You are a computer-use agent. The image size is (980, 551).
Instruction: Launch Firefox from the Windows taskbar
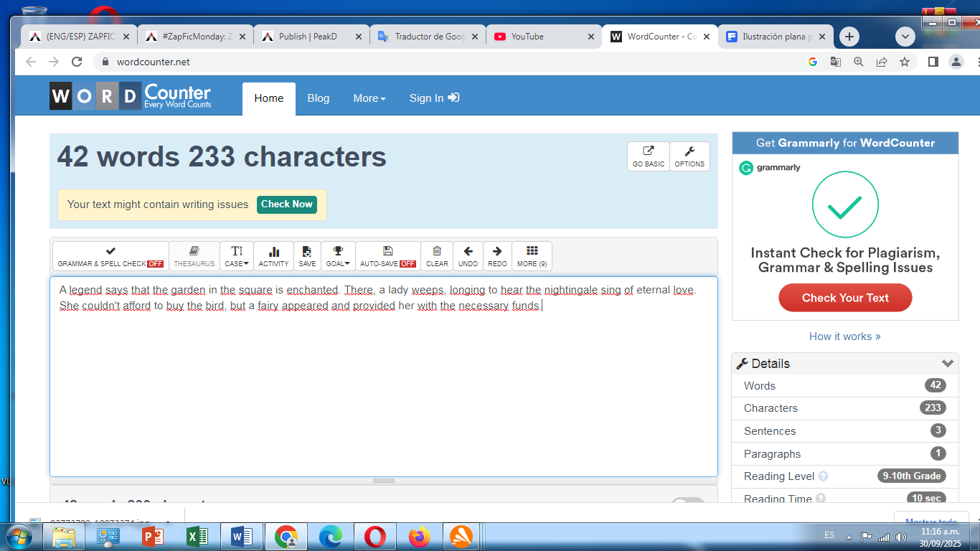pyautogui.click(x=420, y=537)
